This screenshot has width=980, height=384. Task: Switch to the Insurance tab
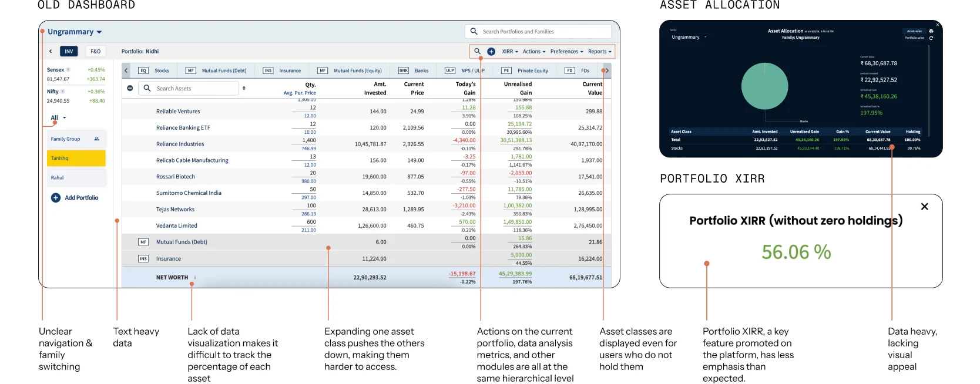point(283,70)
